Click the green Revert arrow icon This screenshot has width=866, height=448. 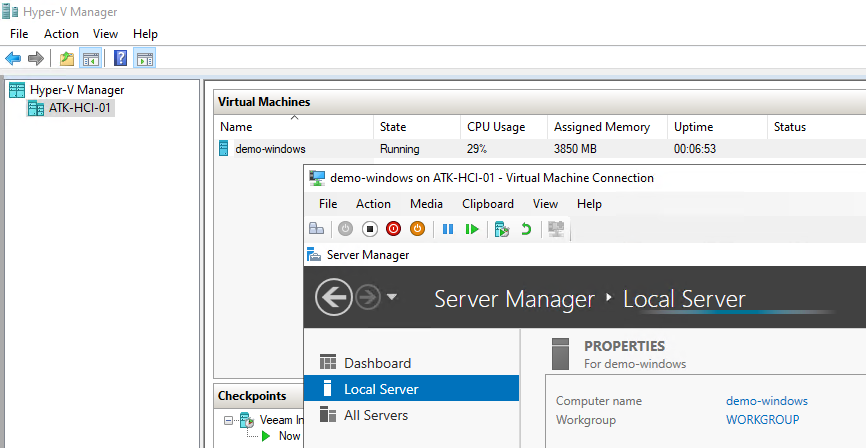click(x=526, y=229)
